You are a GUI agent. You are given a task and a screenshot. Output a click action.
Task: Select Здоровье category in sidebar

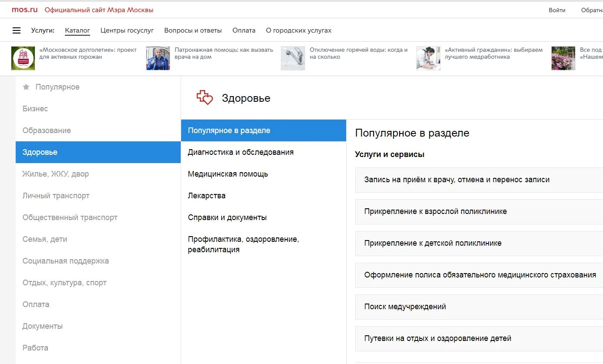98,152
